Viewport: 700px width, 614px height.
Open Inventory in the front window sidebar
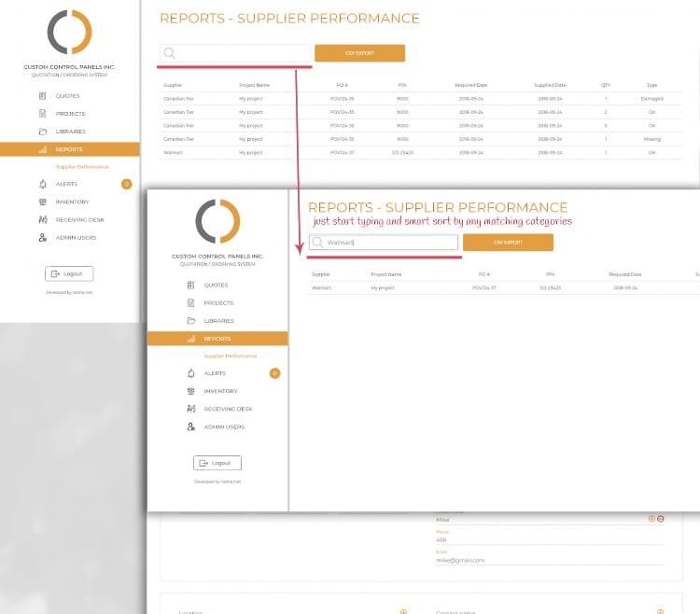pyautogui.click(x=220, y=391)
